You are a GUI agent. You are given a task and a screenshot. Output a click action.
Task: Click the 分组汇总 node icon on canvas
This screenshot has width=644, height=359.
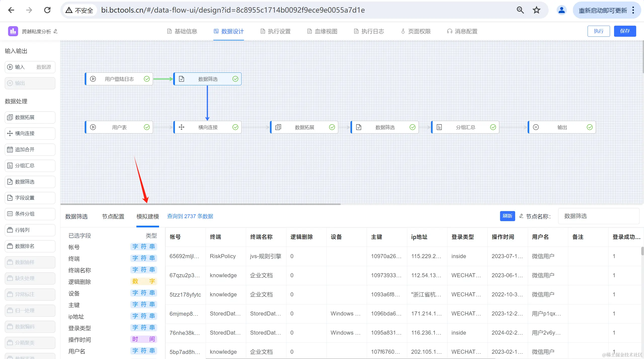[x=439, y=127]
